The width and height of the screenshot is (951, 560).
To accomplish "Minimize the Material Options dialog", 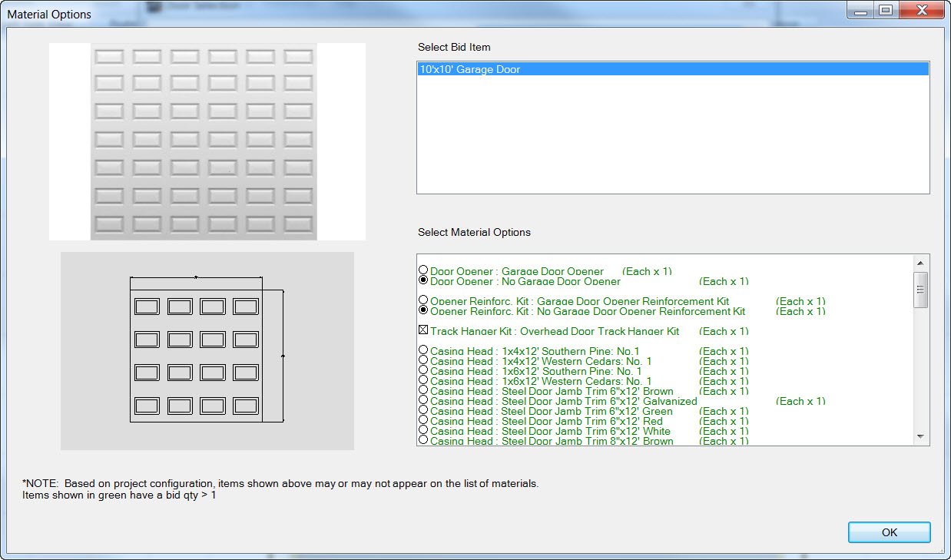I will (860, 11).
